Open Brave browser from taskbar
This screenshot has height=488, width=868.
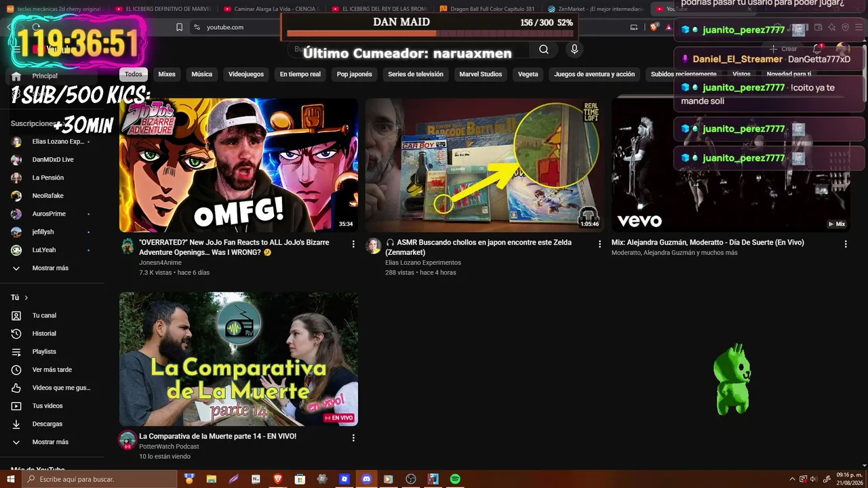coord(278,479)
